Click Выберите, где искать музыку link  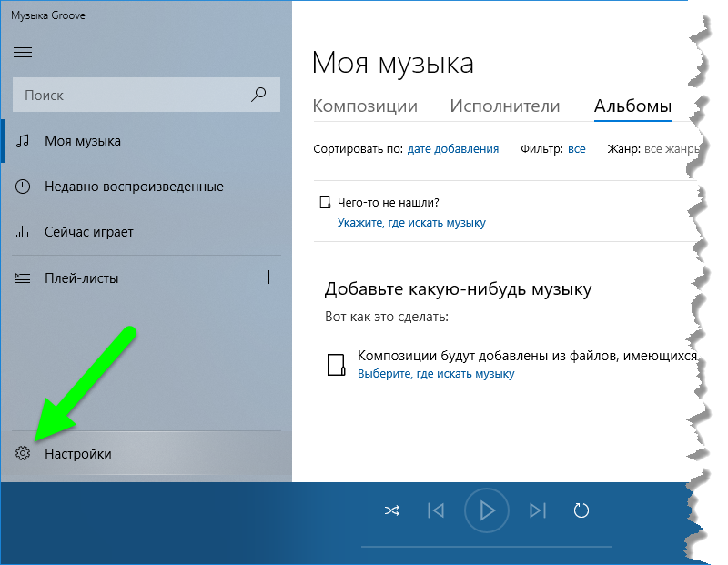click(x=436, y=374)
